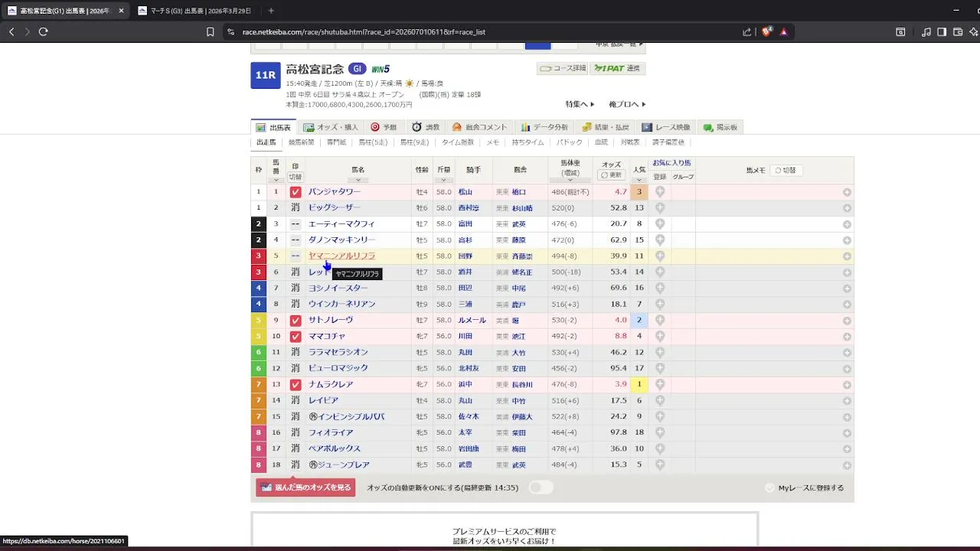Click the Brave Shields lion icon

point(766,31)
